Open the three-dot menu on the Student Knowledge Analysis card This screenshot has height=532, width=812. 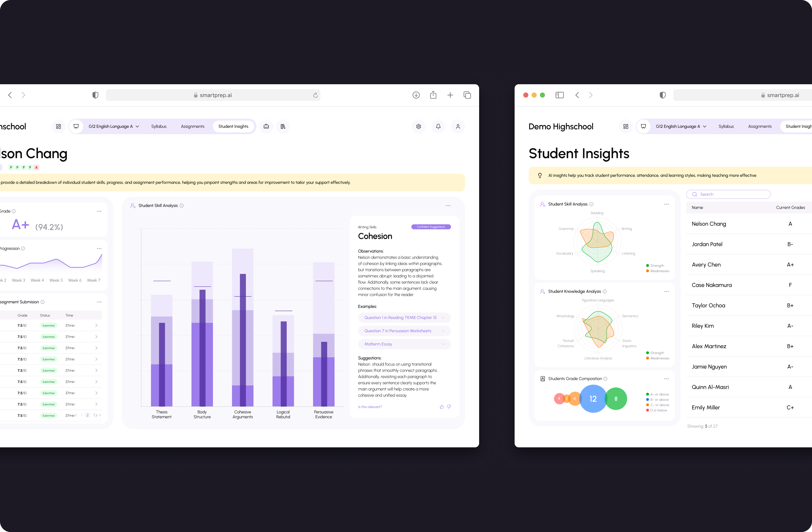point(666,291)
